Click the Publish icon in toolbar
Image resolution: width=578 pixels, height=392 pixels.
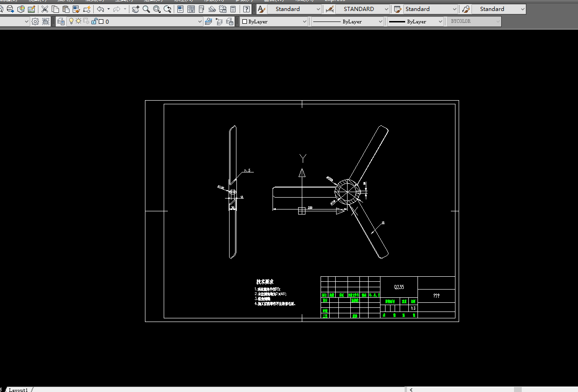(10, 9)
